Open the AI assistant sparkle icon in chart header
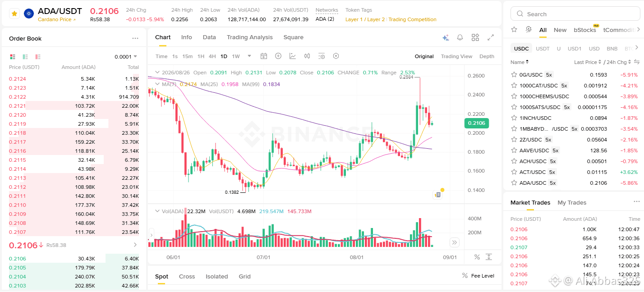 tap(446, 38)
